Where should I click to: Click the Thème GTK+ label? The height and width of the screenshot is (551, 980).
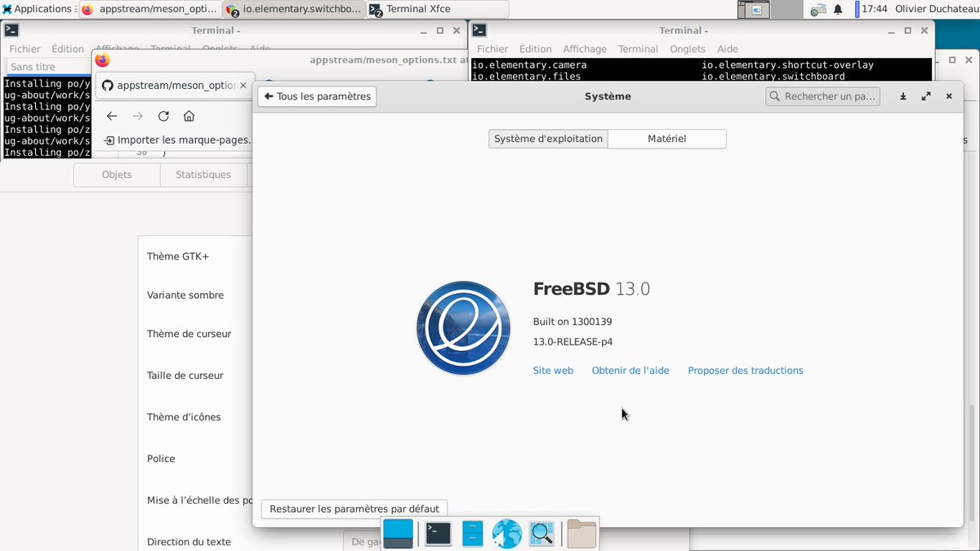coord(178,256)
